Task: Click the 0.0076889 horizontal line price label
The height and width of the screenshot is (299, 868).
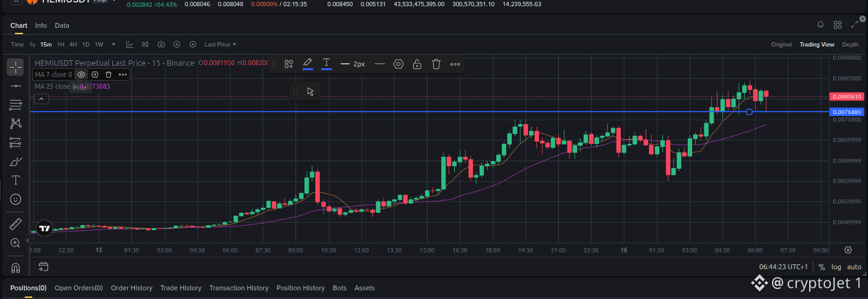Action: tap(846, 112)
